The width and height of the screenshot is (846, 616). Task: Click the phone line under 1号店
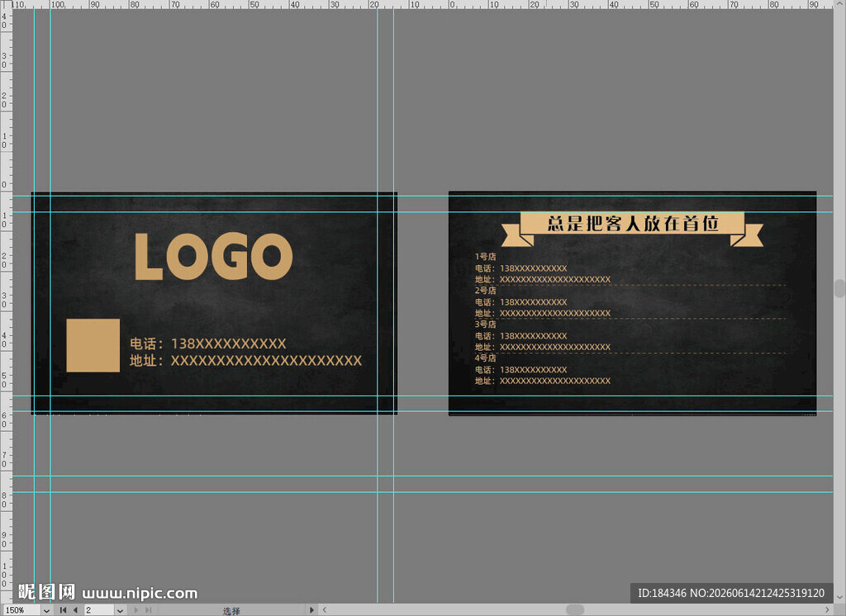point(520,268)
